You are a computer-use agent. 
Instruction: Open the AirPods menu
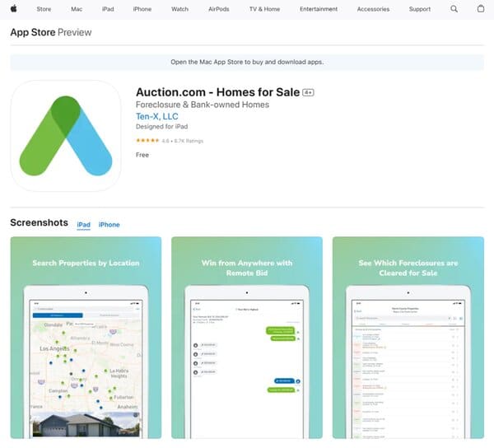coord(219,9)
